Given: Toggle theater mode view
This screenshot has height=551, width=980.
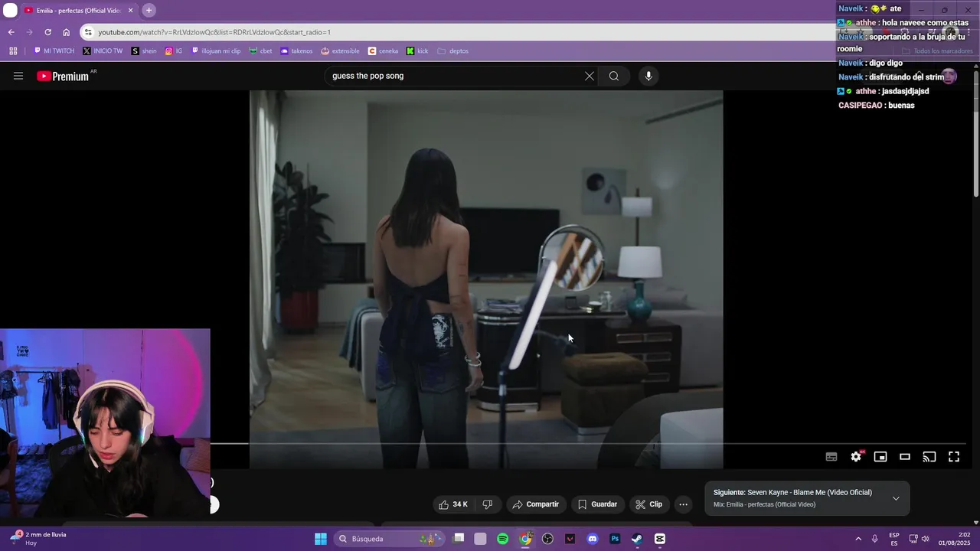Looking at the screenshot, I should click(x=905, y=457).
